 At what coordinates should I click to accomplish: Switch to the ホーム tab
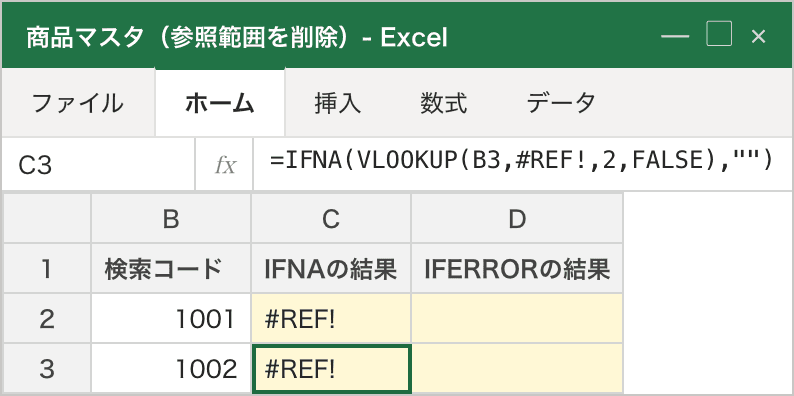220,103
